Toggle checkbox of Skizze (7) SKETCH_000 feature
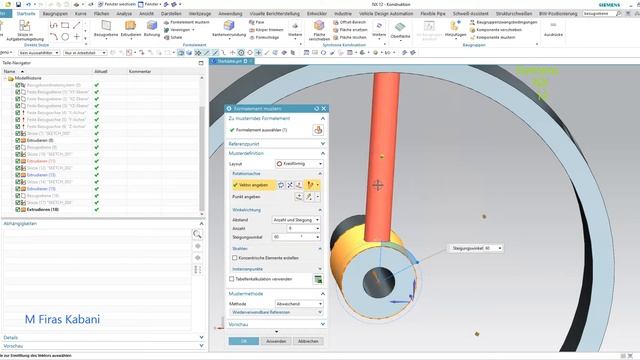 click(x=18, y=133)
